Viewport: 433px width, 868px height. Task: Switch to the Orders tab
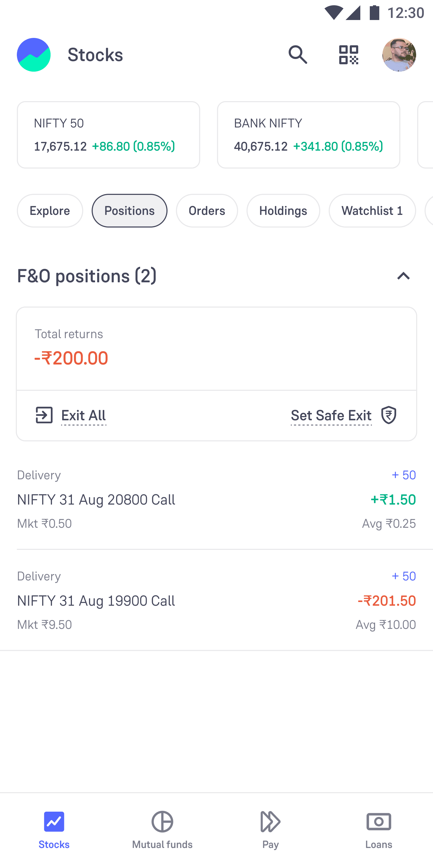(x=207, y=211)
